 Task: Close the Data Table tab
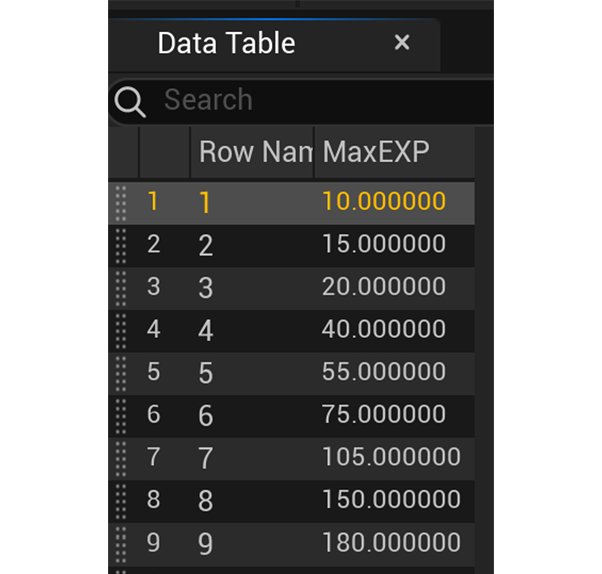[402, 43]
